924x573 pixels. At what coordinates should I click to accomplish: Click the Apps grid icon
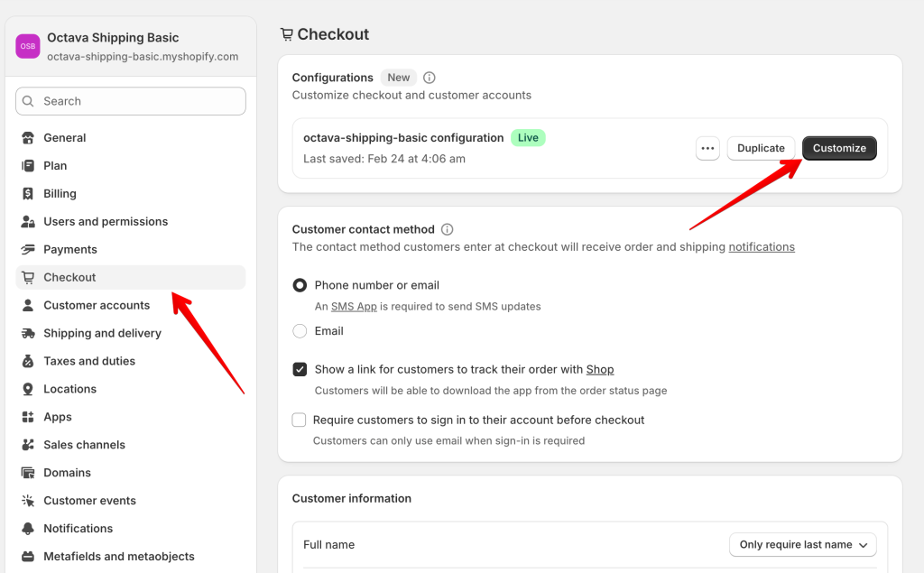(27, 418)
